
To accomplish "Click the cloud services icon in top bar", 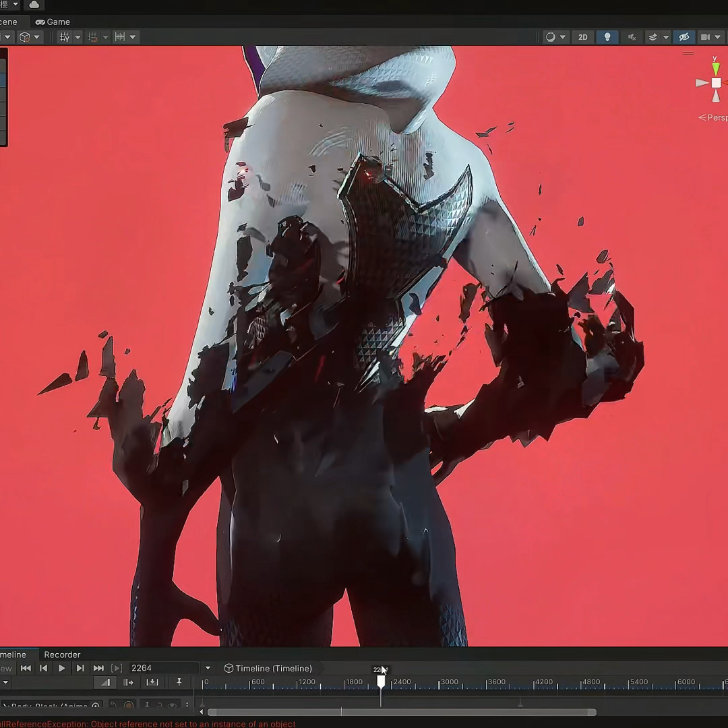I will pos(34,5).
